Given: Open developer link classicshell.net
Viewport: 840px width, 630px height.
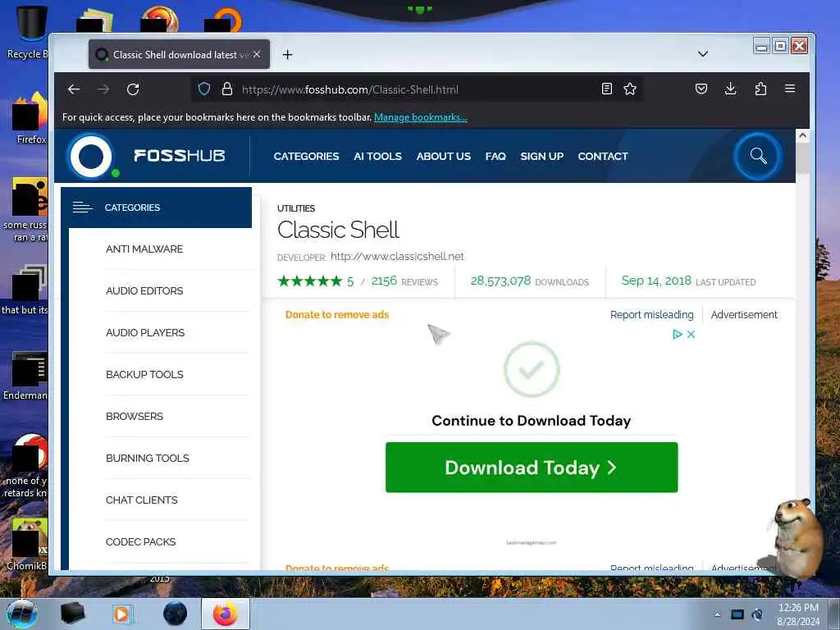Looking at the screenshot, I should (x=397, y=257).
